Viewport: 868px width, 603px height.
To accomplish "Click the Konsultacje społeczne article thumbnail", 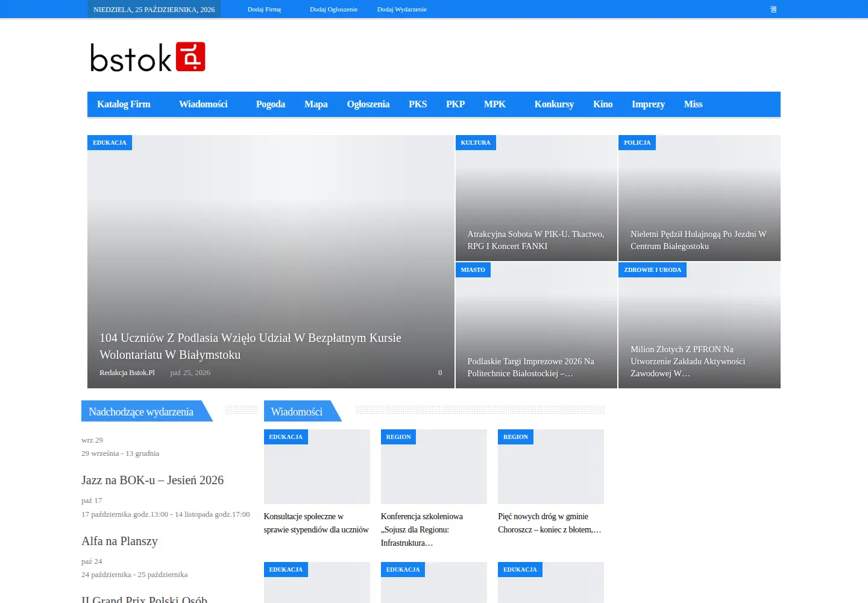I will [317, 467].
